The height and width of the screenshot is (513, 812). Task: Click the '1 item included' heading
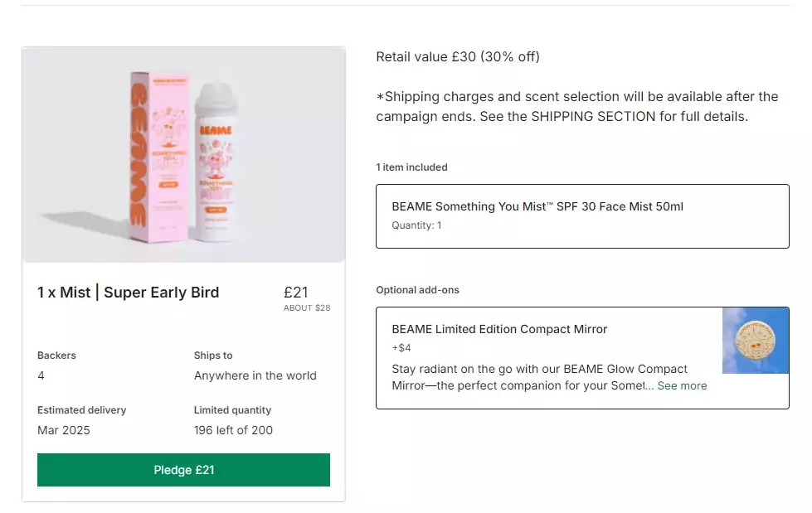[x=411, y=167]
